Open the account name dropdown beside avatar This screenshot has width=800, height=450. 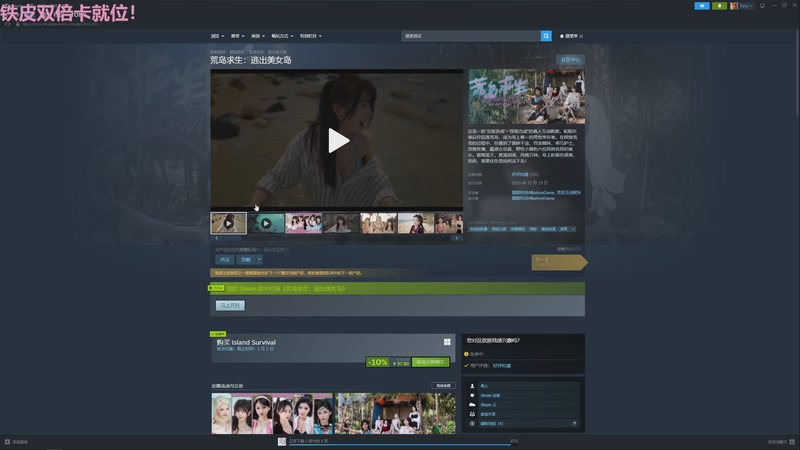tap(746, 6)
